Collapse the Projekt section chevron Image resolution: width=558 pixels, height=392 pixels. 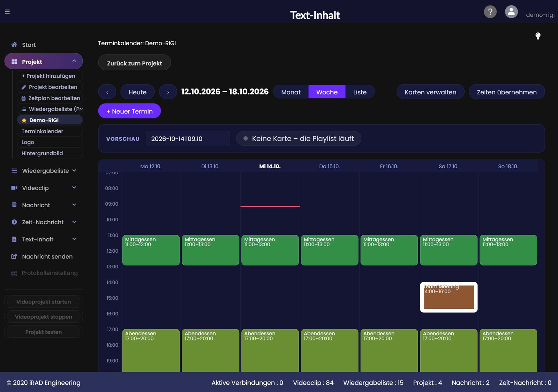[74, 61]
